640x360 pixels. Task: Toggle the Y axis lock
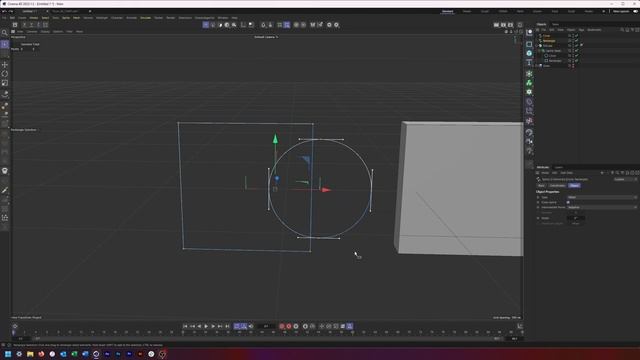(x=31, y=25)
